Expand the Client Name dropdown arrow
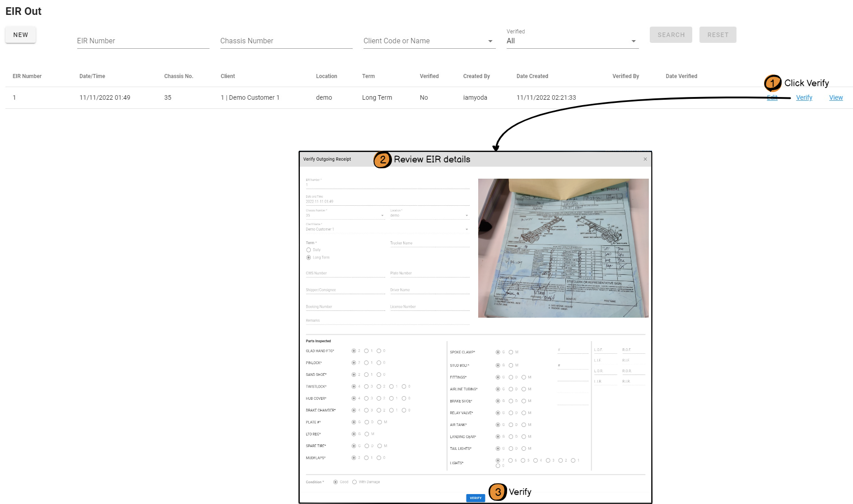Viewport: 853px width, 504px height. [x=466, y=230]
